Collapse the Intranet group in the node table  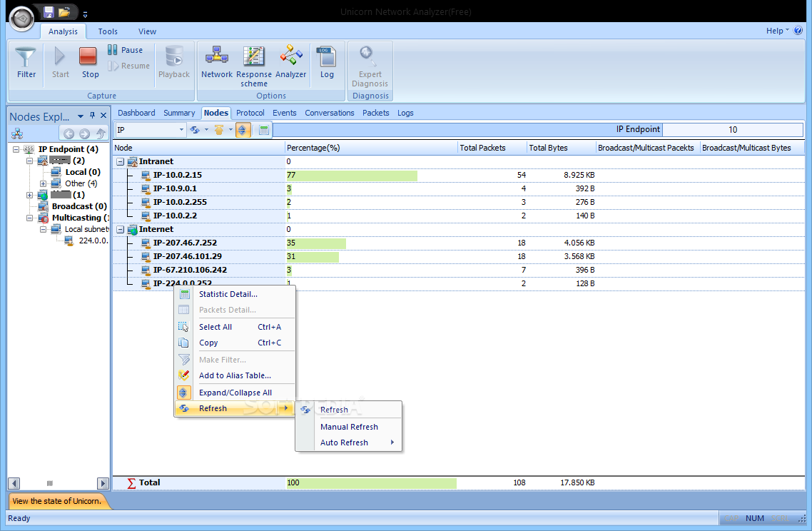[120, 161]
